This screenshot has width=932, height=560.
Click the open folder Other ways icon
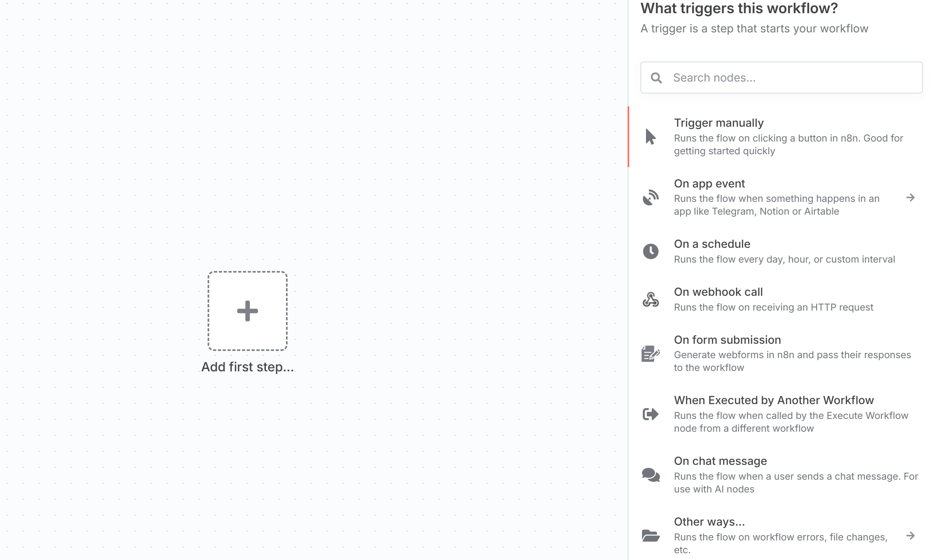click(650, 536)
